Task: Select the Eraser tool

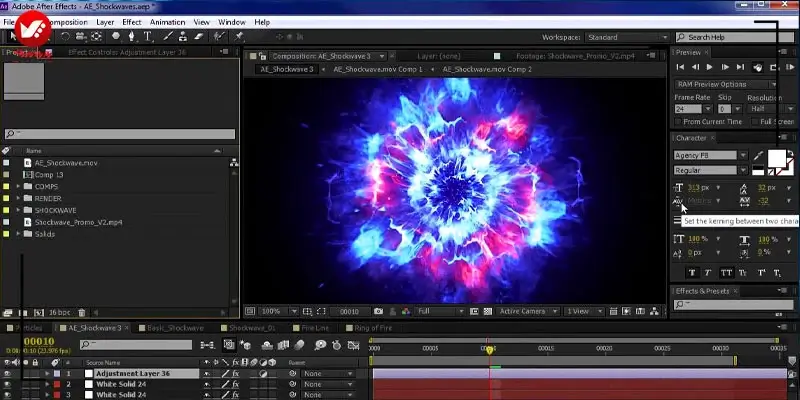Action: coord(199,36)
